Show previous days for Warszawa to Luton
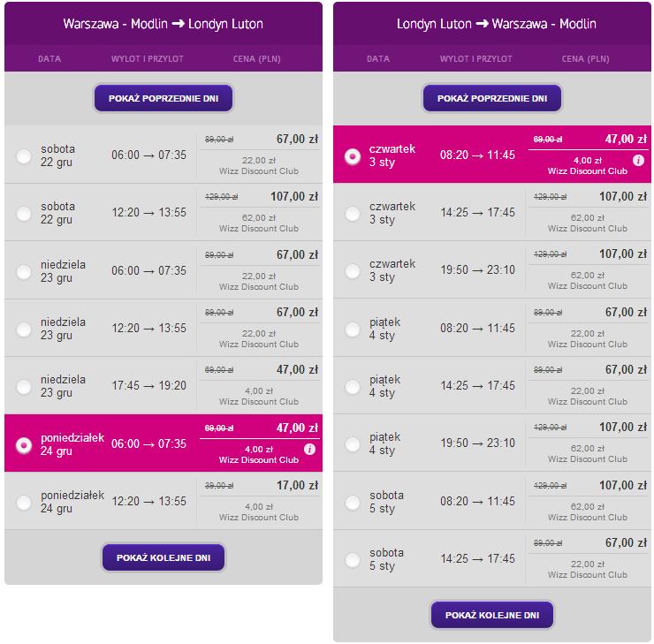This screenshot has height=644, width=654. pyautogui.click(x=163, y=98)
